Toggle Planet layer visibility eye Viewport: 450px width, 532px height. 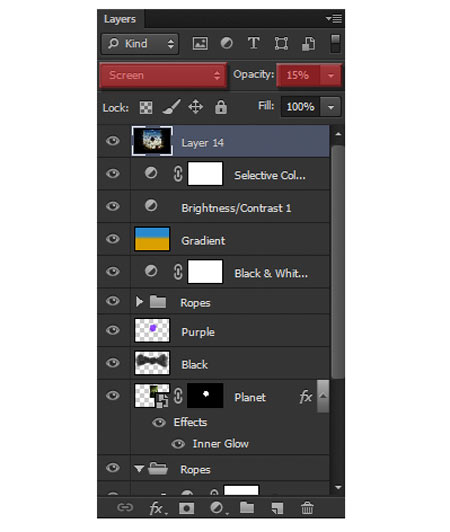click(113, 395)
